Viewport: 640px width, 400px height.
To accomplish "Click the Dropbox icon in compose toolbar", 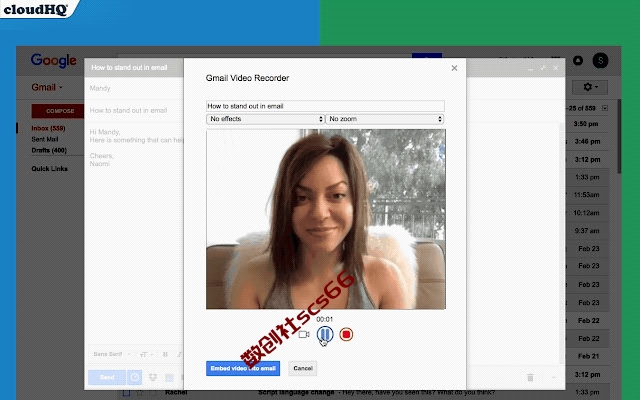I will [153, 377].
